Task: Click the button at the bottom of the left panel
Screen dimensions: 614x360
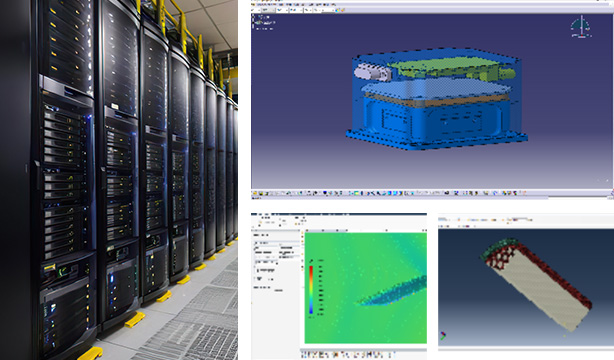Action: pyautogui.click(x=278, y=290)
